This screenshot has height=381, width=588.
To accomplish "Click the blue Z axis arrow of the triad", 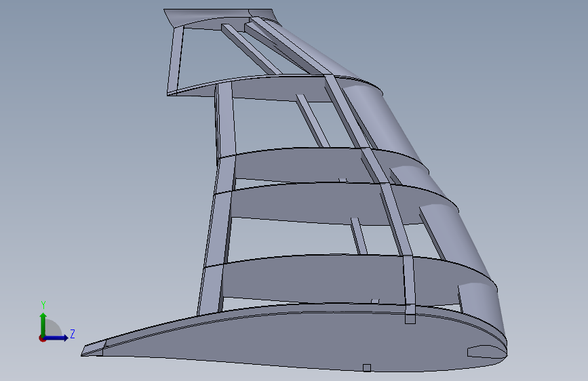I will click(56, 338).
